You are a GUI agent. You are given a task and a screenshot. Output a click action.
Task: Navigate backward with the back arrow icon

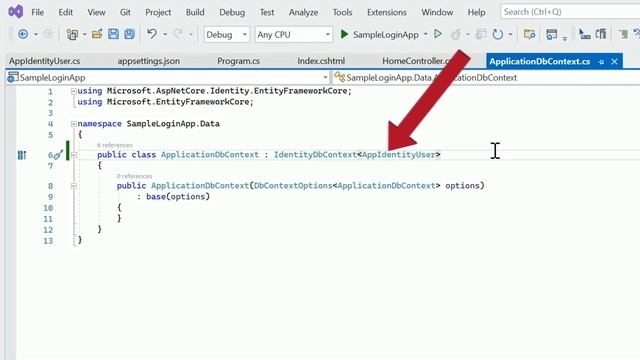click(23, 34)
